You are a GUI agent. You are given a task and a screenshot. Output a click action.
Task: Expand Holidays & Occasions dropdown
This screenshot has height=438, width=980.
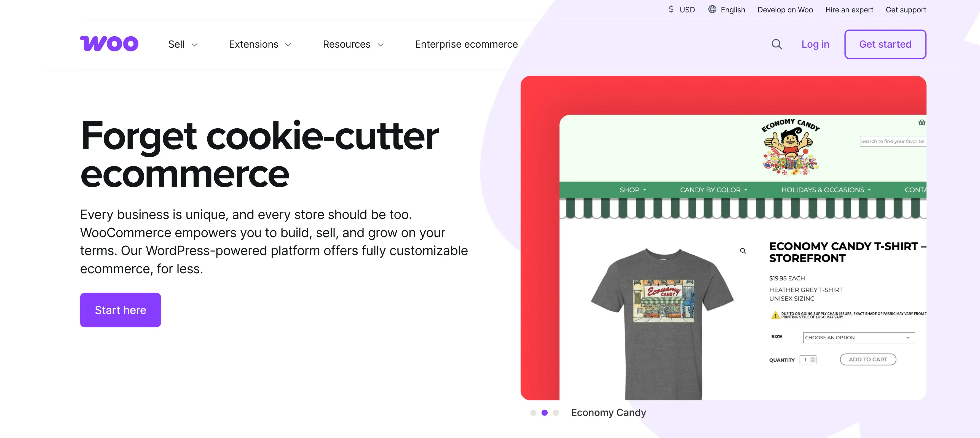click(x=869, y=190)
